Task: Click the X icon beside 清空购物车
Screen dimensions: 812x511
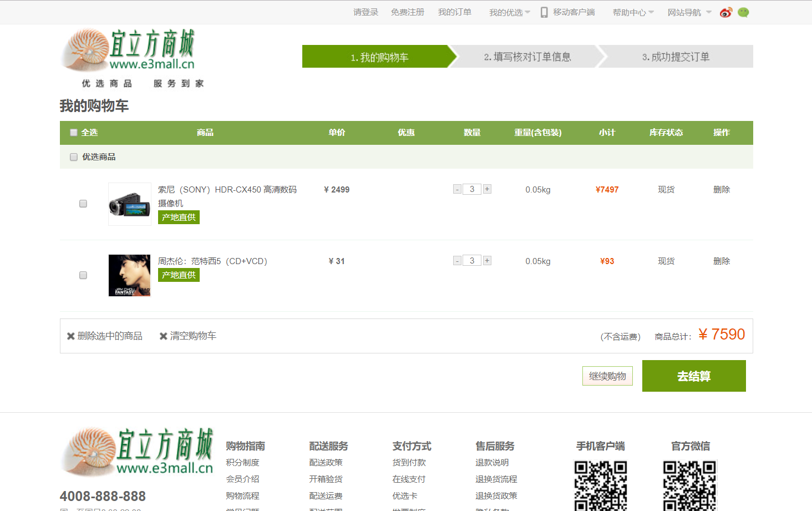Action: [x=163, y=335]
